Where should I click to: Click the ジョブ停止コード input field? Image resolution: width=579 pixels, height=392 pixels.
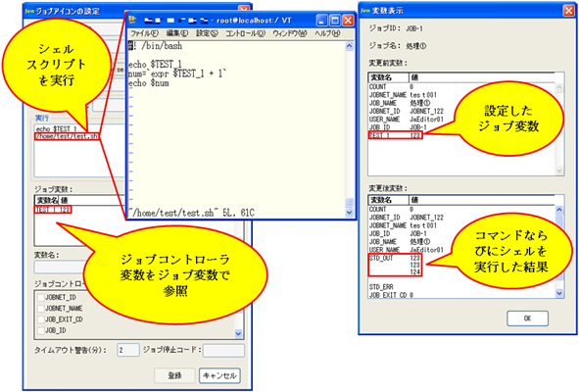pyautogui.click(x=223, y=351)
